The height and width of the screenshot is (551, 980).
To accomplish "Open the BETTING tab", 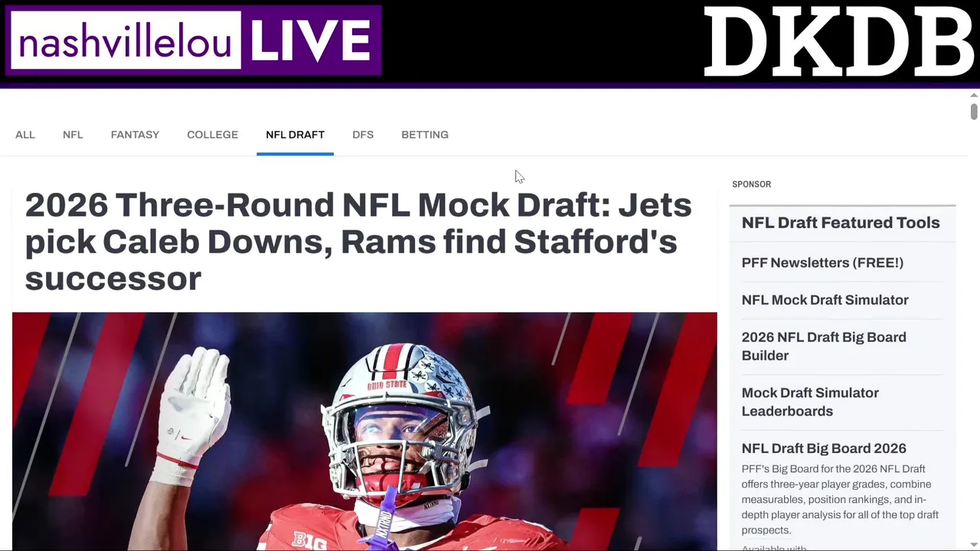I will (425, 135).
